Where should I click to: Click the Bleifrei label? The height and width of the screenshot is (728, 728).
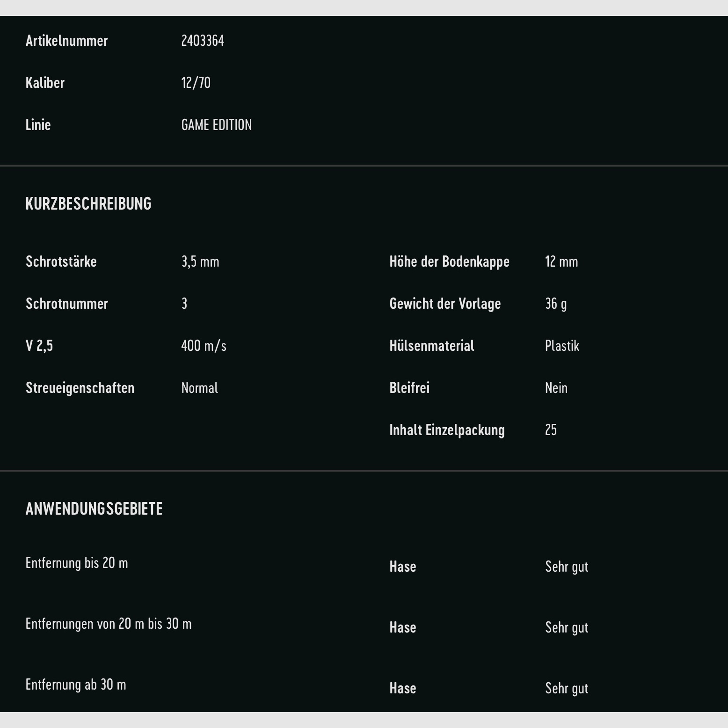[x=409, y=388]
